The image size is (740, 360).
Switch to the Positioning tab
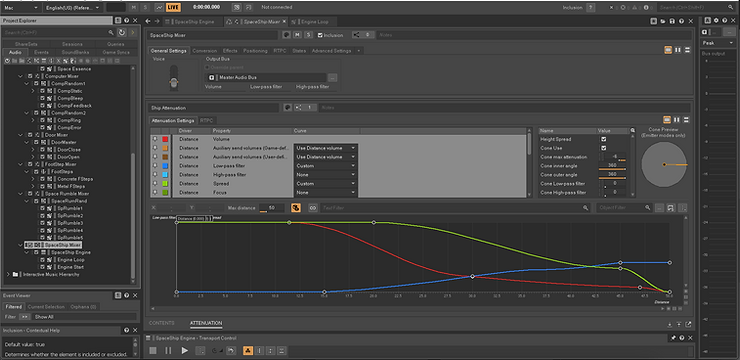pos(255,50)
